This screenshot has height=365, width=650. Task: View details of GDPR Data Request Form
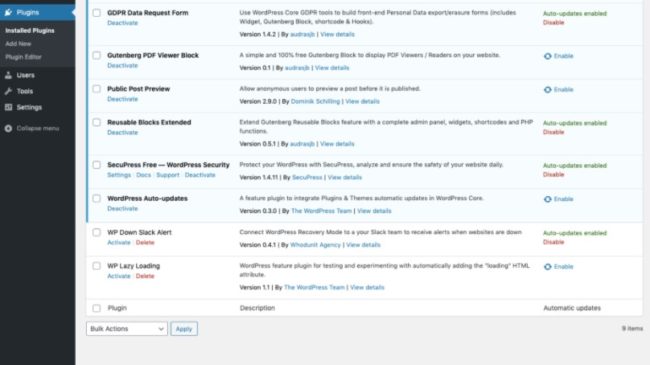(337, 34)
